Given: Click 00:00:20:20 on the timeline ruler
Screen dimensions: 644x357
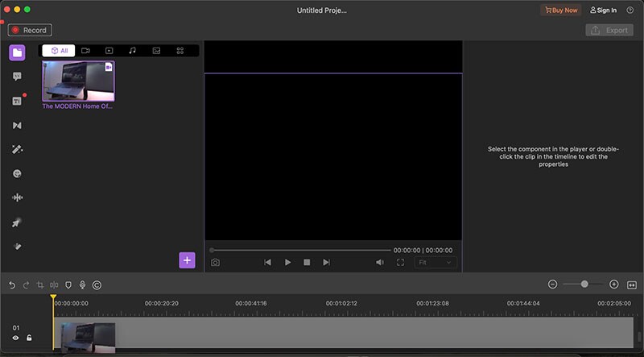Looking at the screenshot, I should click(x=162, y=304).
